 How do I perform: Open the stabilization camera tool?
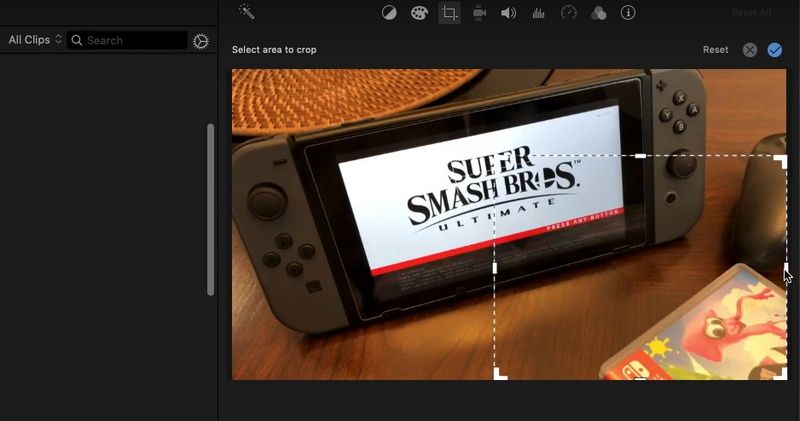coord(479,13)
